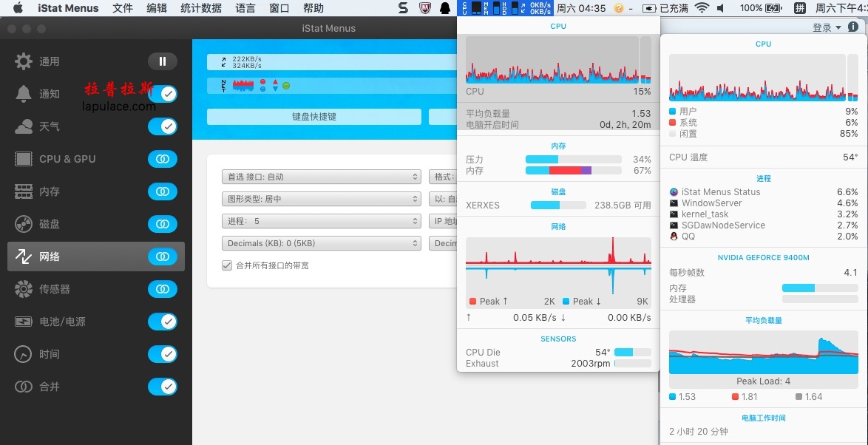Open the Decimals (KB) dropdown
868x445 pixels.
coord(321,243)
